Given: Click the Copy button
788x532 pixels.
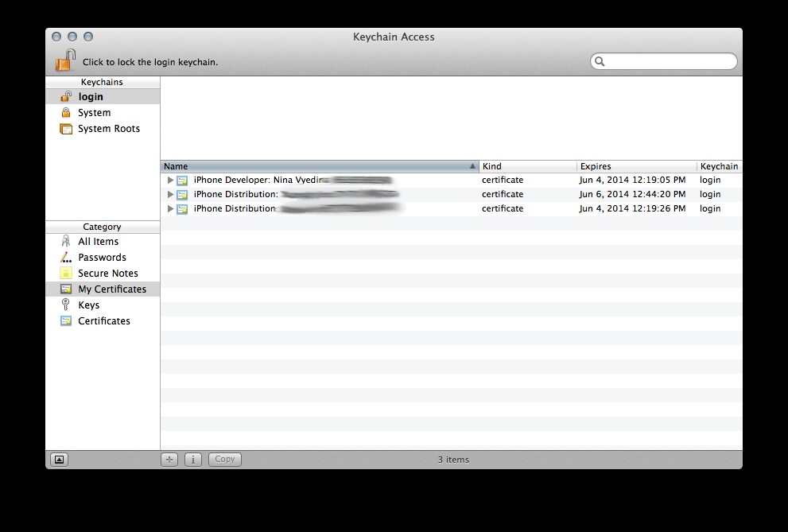Looking at the screenshot, I should click(x=225, y=459).
